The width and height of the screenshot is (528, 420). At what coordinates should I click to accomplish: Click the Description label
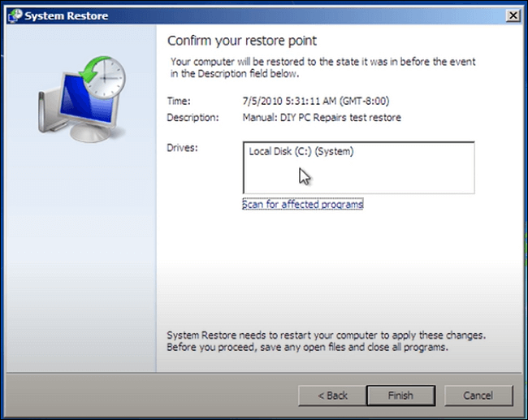[193, 118]
